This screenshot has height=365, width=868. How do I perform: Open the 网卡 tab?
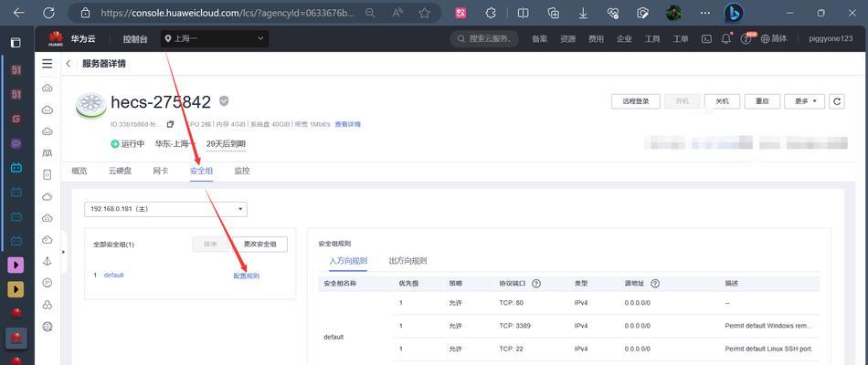click(160, 171)
